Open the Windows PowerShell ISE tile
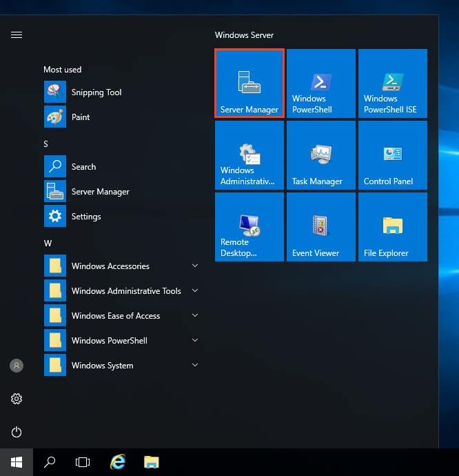This screenshot has width=459, height=476. coord(393,83)
